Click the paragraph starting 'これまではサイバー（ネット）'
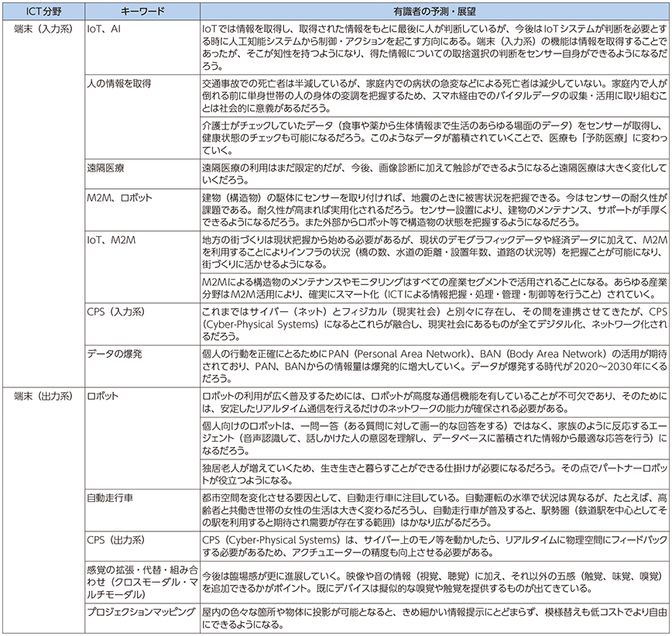Screen dimensions: 672x636 coord(434,324)
